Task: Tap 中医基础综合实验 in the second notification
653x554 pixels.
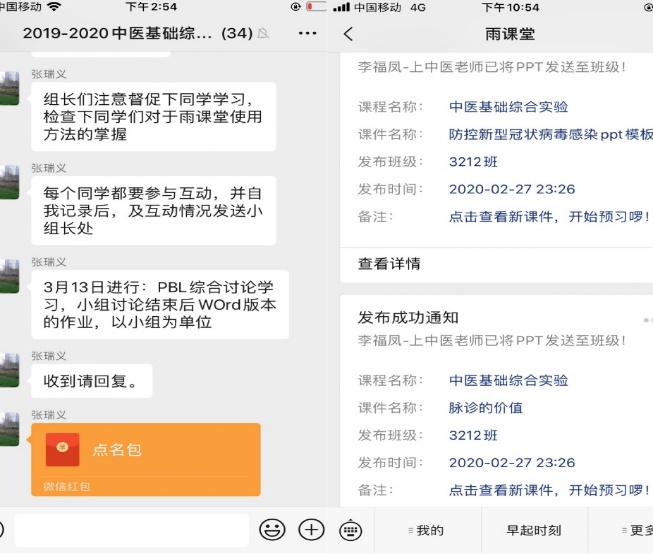Action: 508,380
